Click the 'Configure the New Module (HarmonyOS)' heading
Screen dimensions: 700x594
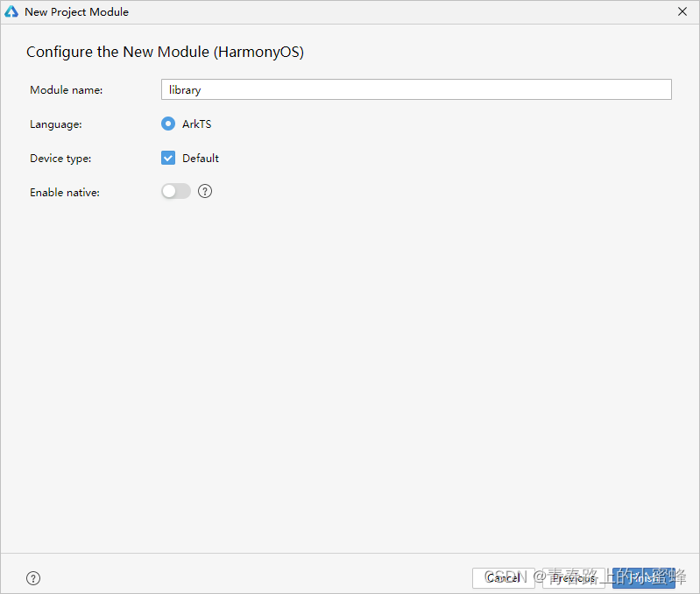click(x=165, y=52)
